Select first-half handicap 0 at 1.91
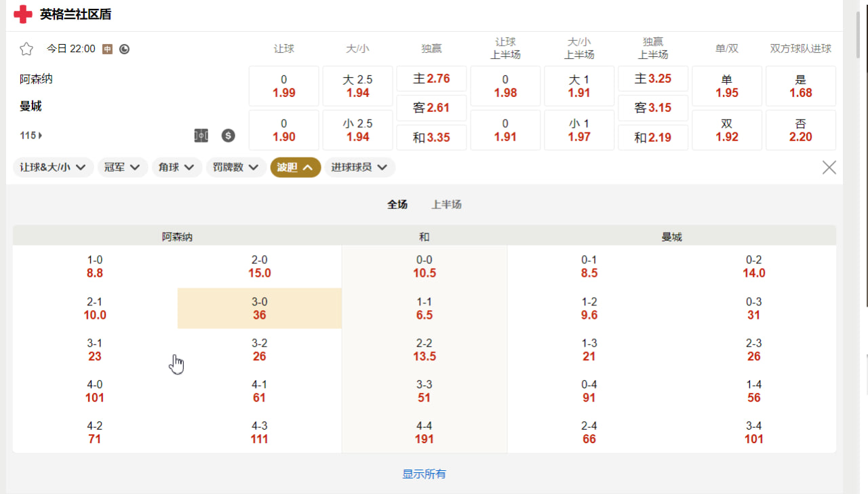Viewport: 868px width, 494px height. point(505,130)
